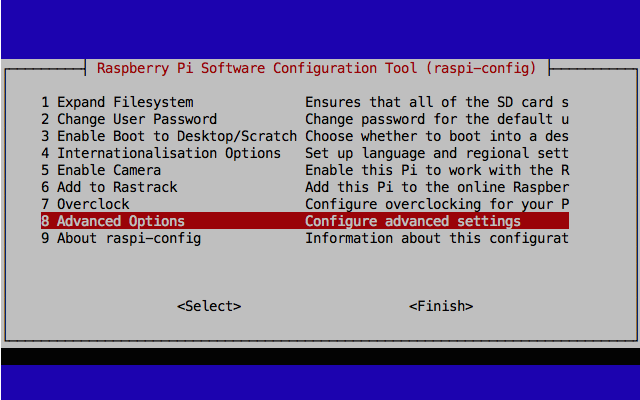Open Internationalisation Options entry
Screen dimensions: 640x400
click(x=161, y=153)
